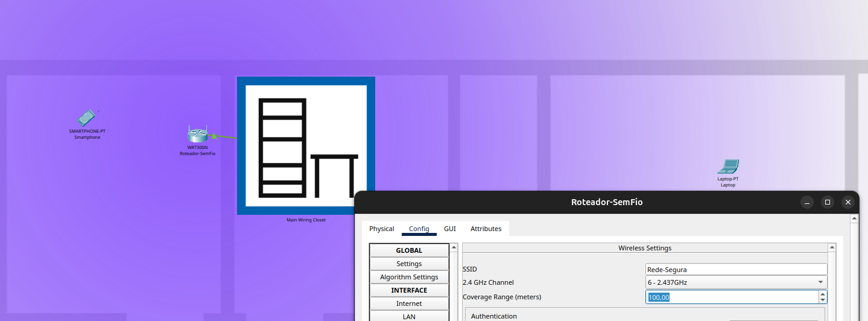
Task: Decrease Coverage Range with down arrow
Action: 823,300
